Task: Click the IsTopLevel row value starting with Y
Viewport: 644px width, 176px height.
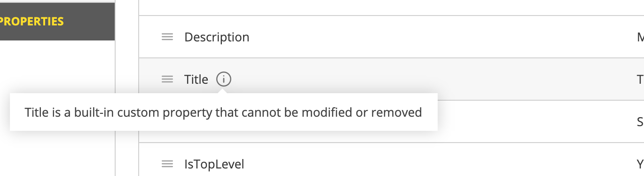Action: coord(640,164)
